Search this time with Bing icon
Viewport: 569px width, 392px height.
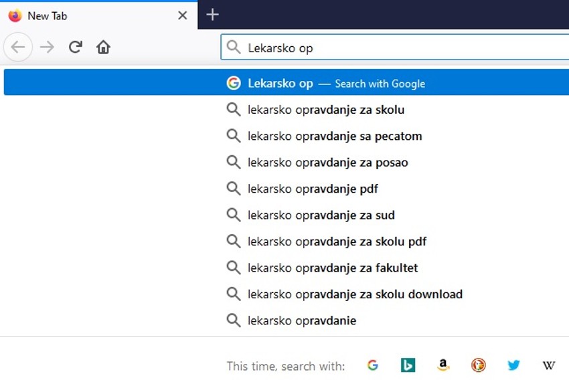click(x=408, y=365)
